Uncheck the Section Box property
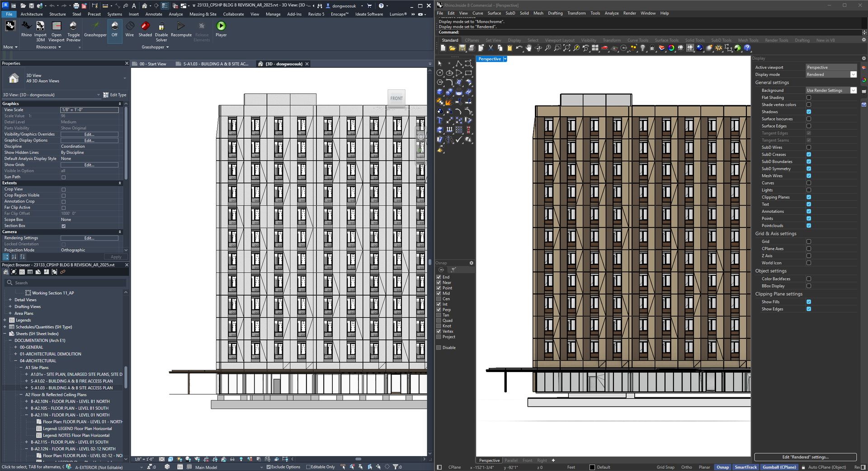This screenshot has width=868, height=471. tap(63, 226)
